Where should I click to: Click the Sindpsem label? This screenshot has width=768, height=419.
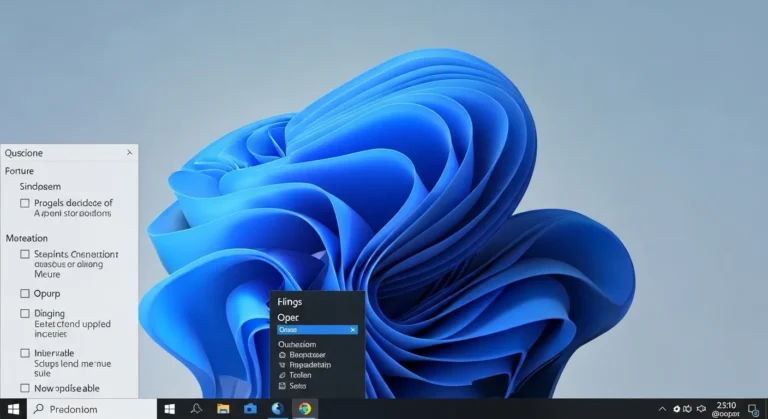40,187
